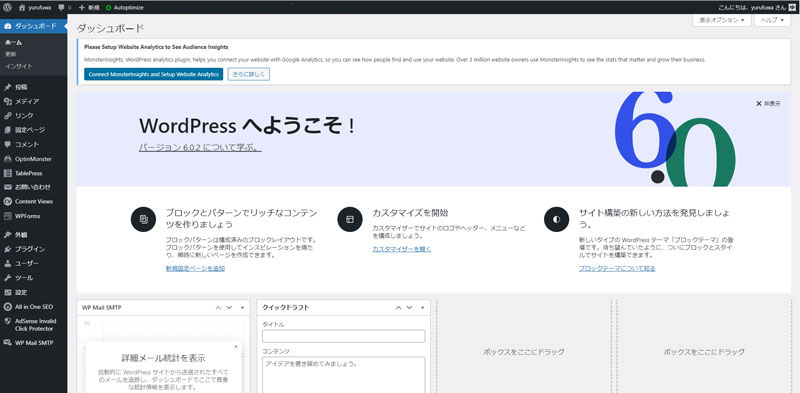Click the quick draft タイトル input field
800x393 pixels.
343,336
